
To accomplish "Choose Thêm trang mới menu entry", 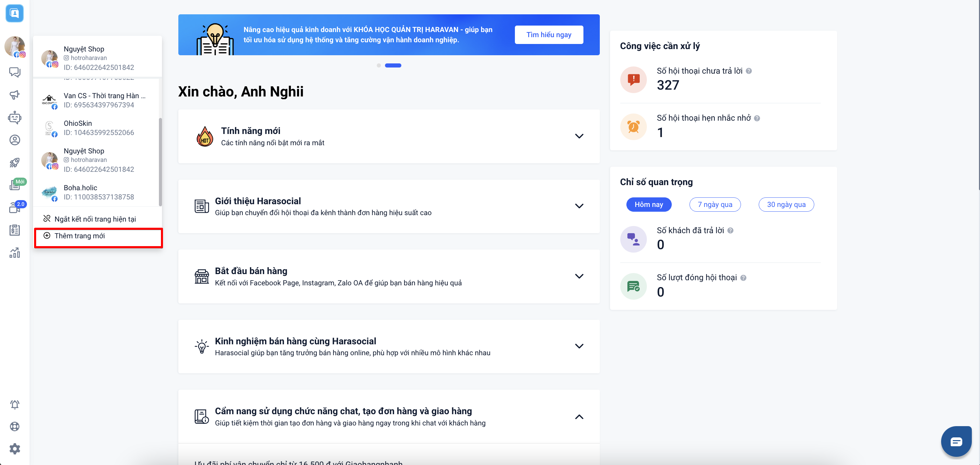I will coord(79,236).
